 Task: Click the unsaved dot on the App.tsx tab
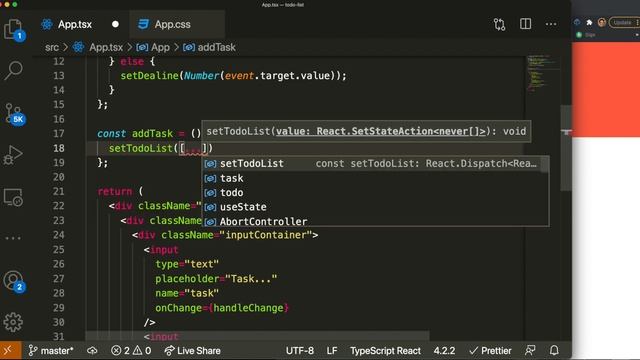(116, 24)
